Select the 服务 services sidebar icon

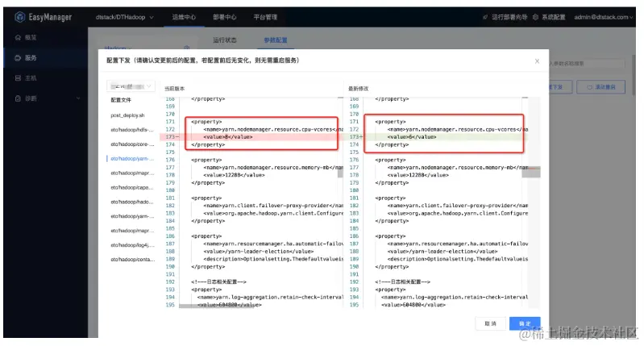point(18,58)
